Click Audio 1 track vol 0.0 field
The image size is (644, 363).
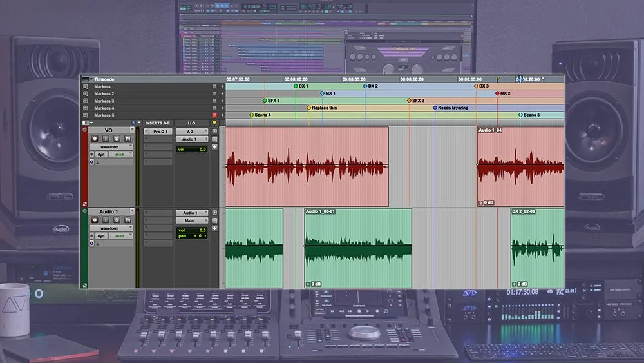(192, 230)
